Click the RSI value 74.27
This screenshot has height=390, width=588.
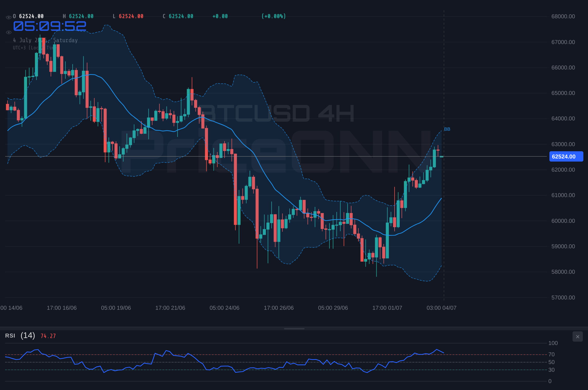coord(48,336)
